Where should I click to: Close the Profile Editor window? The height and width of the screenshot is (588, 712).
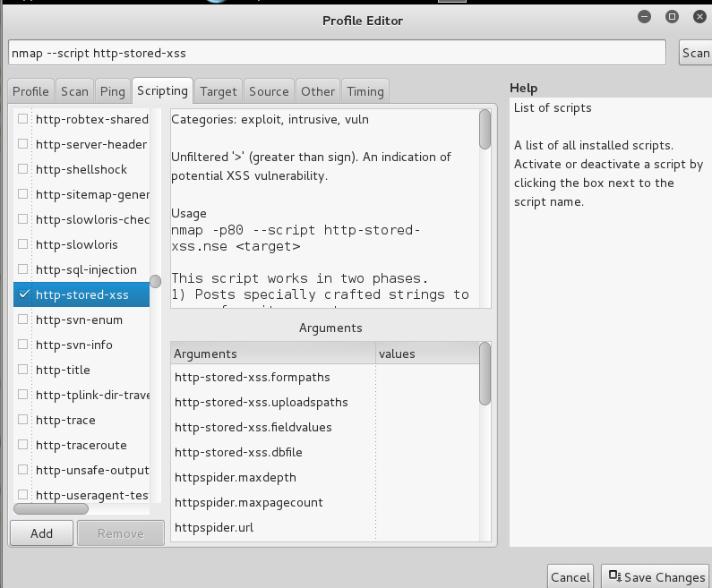(x=699, y=17)
